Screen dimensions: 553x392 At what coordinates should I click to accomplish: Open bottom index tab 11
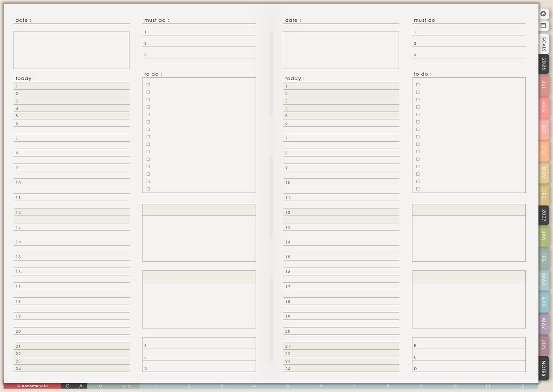pos(488,386)
